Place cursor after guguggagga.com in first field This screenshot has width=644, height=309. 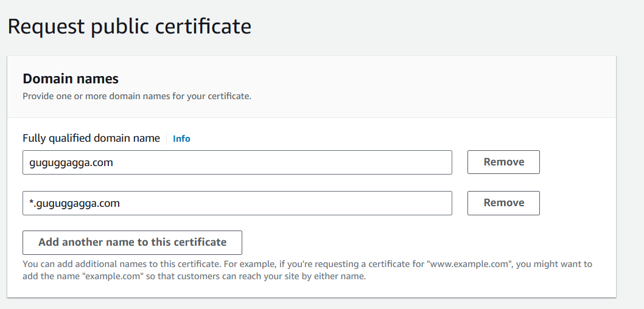pyautogui.click(x=114, y=162)
